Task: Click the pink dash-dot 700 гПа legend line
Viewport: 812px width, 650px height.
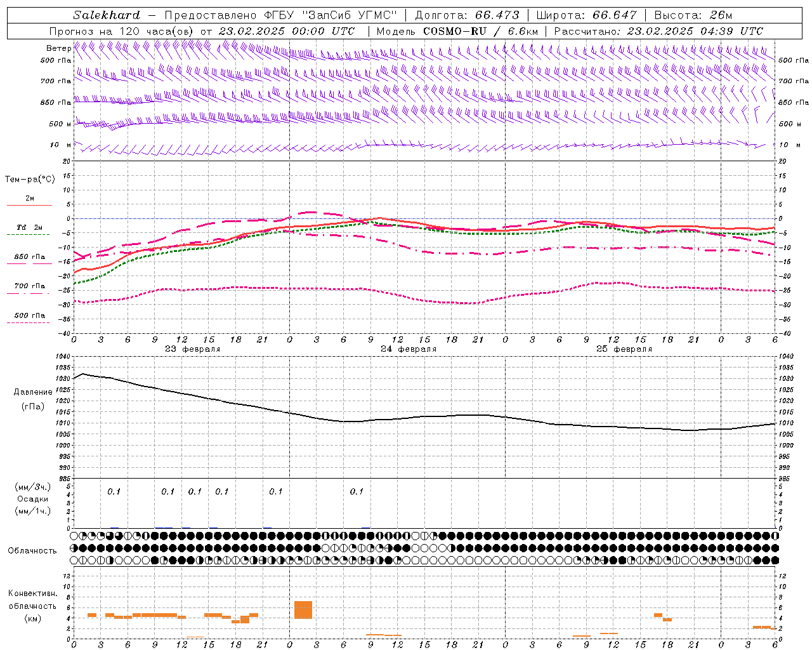Action: [28, 293]
